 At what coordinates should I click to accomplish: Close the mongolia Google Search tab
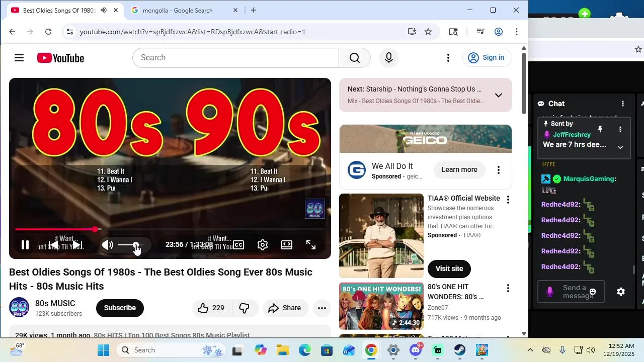click(235, 10)
